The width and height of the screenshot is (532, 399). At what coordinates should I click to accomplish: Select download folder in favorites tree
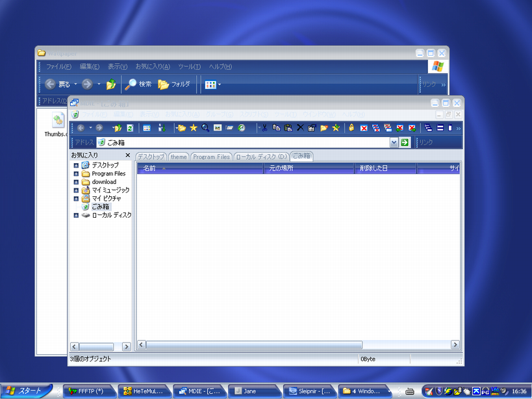[x=104, y=182]
